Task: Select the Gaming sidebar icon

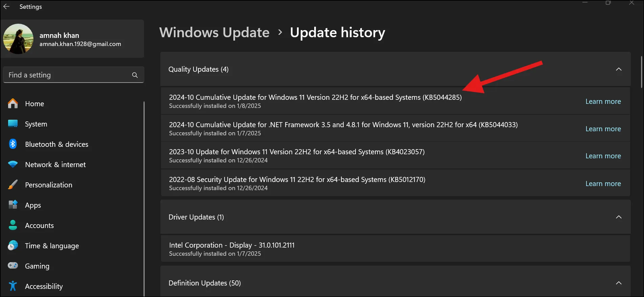Action: pos(13,266)
